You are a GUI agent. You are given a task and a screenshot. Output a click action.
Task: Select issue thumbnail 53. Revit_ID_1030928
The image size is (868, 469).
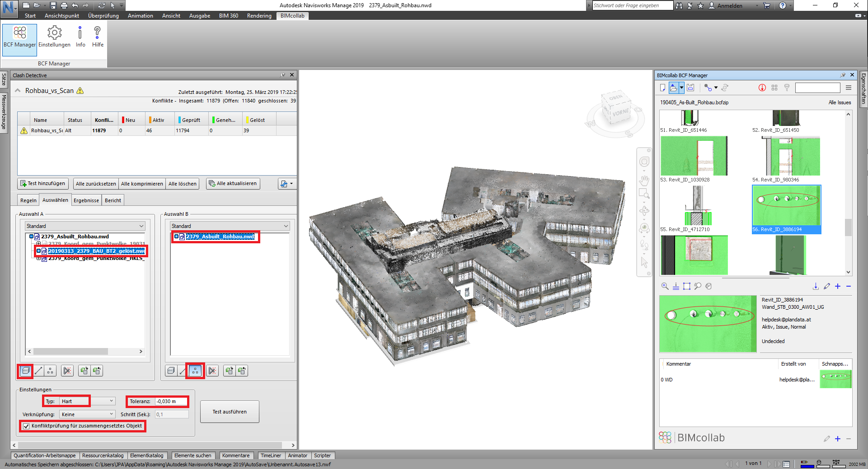694,156
